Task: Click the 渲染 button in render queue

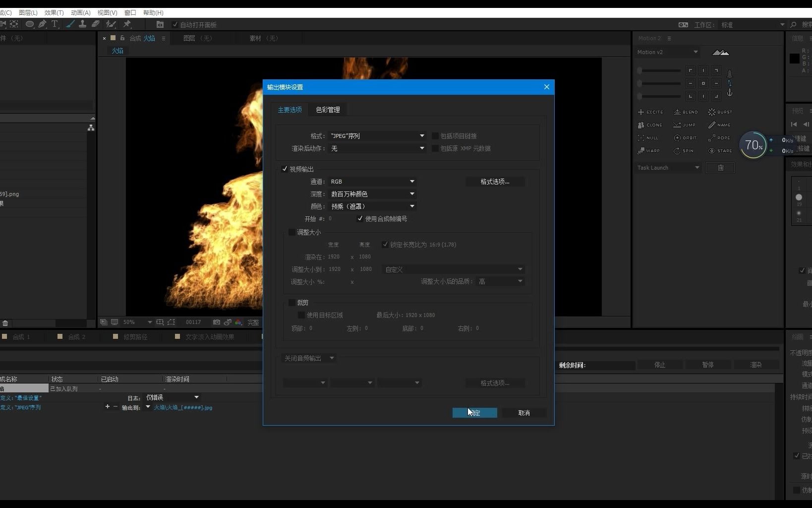Action: (x=755, y=365)
